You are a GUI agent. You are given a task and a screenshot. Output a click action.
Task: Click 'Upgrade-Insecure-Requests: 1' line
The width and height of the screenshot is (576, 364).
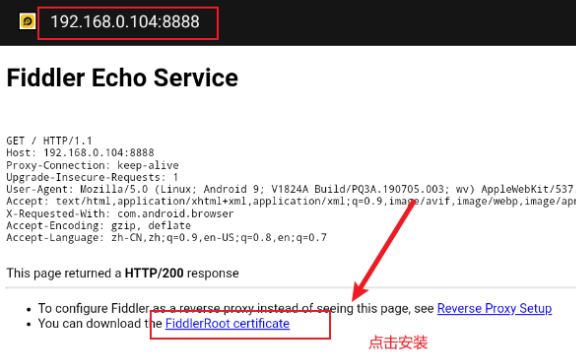click(x=92, y=177)
